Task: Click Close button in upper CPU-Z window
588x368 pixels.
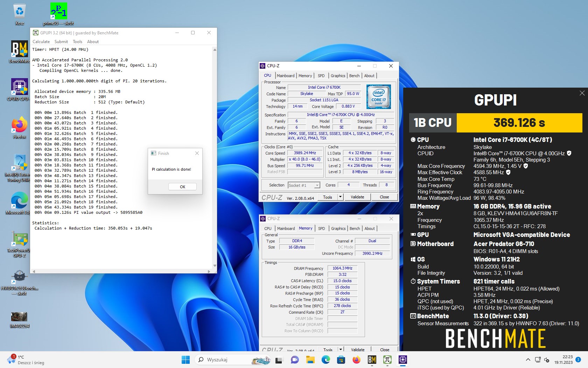Action: 384,197
